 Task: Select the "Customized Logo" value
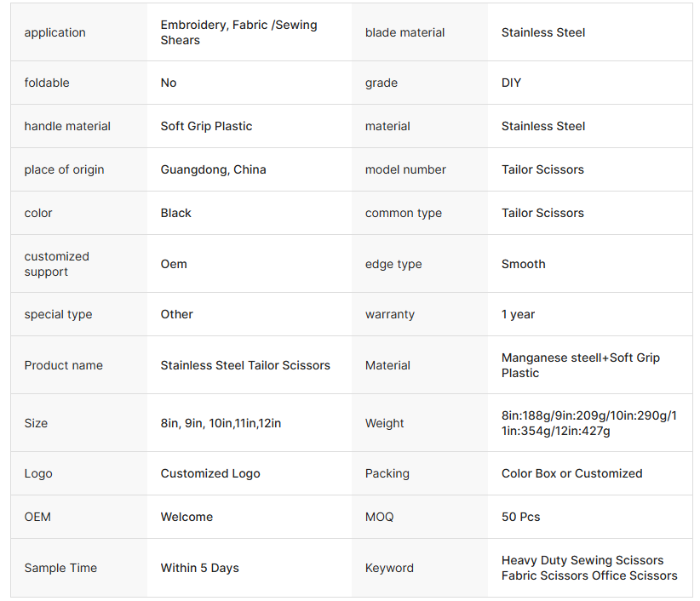pyautogui.click(x=210, y=473)
